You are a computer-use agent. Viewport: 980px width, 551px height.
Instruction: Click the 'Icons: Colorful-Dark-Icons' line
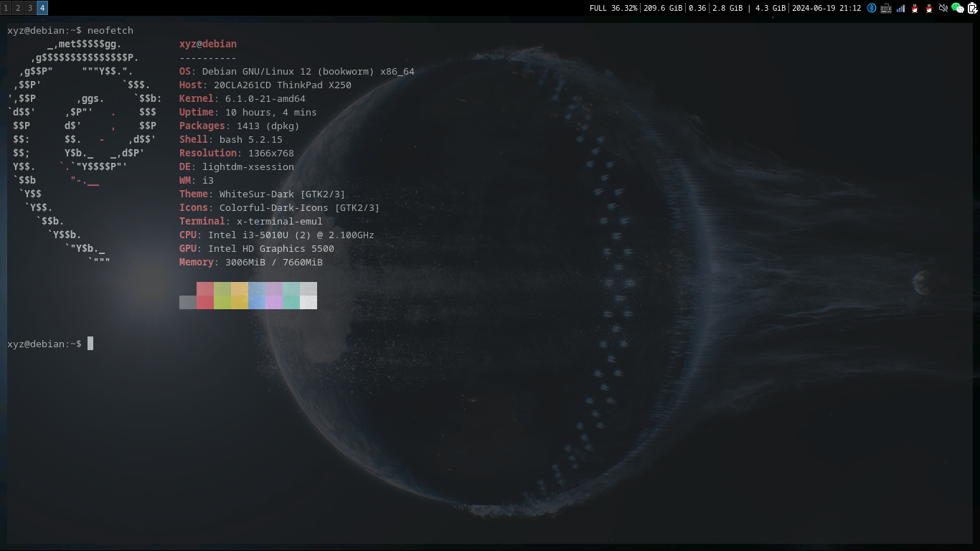(x=280, y=207)
